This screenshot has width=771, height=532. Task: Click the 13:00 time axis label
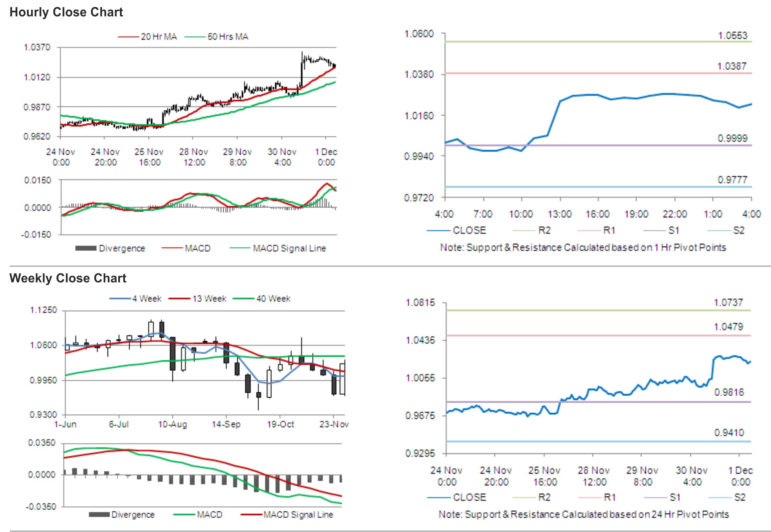point(559,214)
